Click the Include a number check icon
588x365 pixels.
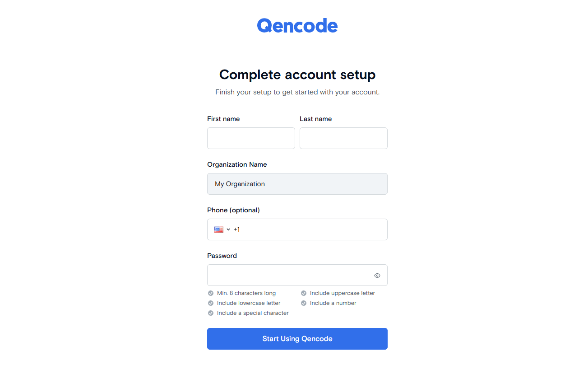(304, 303)
